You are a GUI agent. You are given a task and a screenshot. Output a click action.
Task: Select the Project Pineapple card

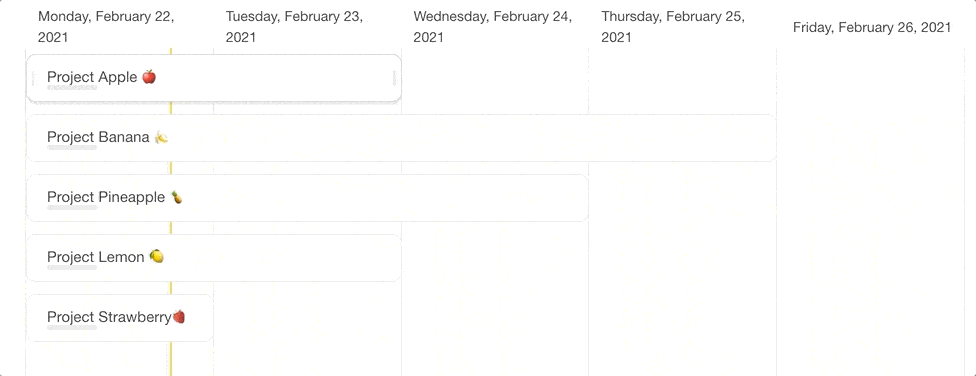(307, 198)
